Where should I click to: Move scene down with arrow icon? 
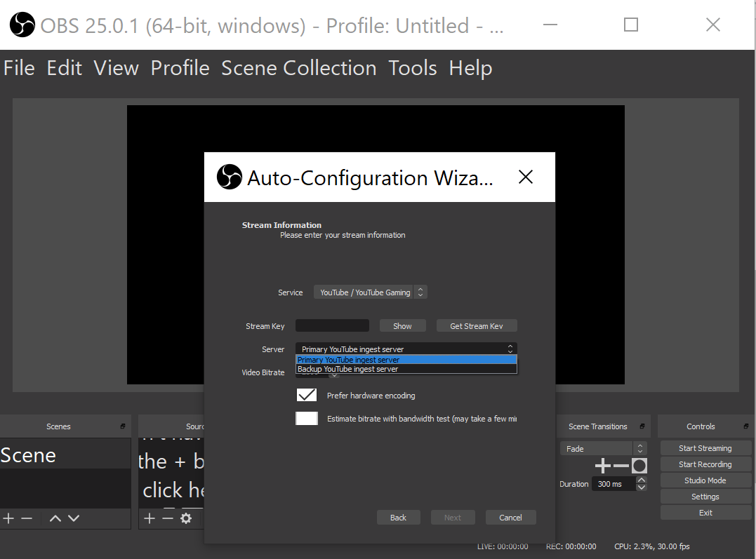(x=74, y=518)
